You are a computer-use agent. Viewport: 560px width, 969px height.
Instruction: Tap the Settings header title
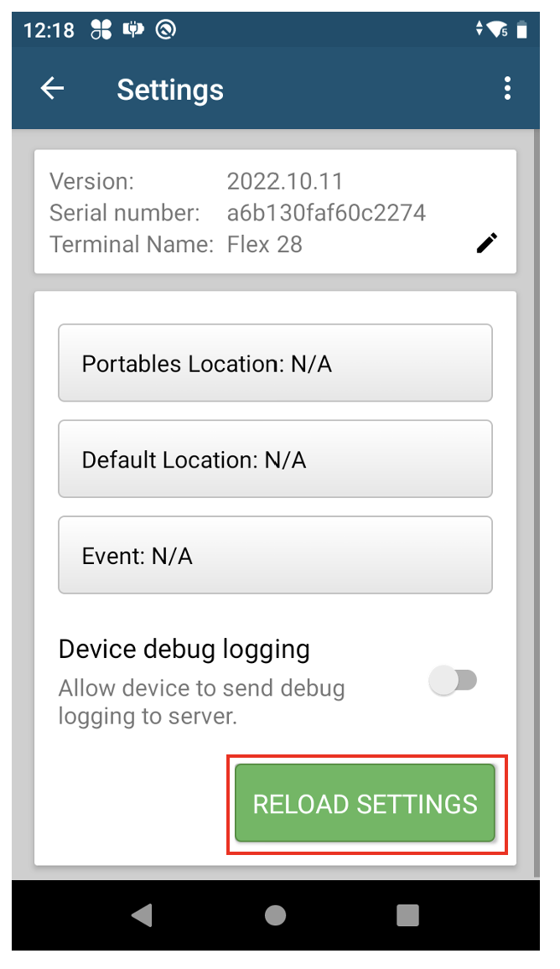coord(170,91)
